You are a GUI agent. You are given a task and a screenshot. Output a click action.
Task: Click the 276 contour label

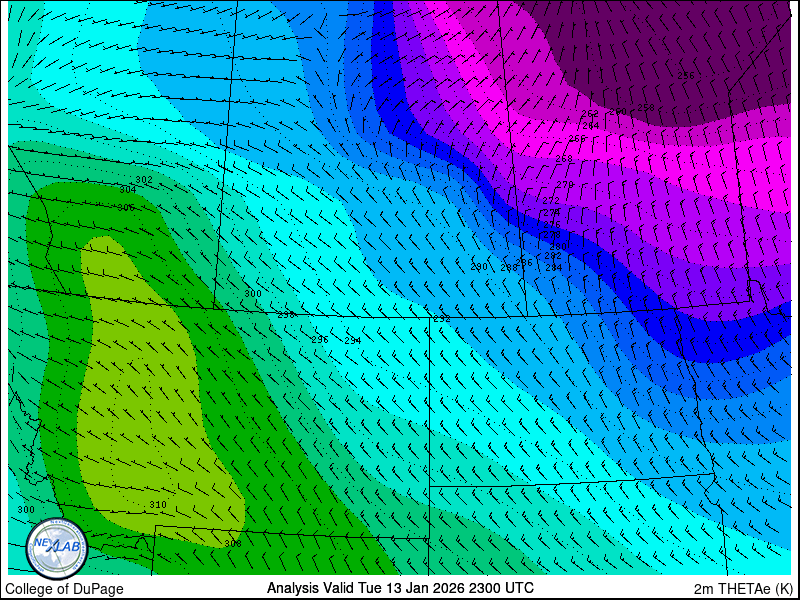(x=552, y=224)
